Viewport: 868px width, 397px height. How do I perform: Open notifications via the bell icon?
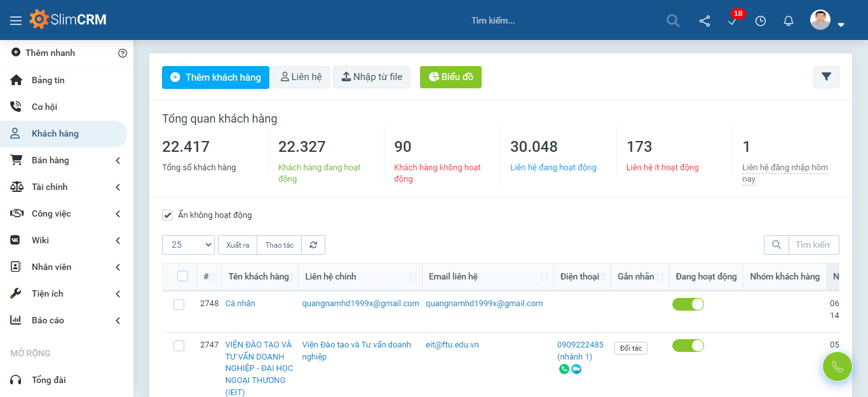(x=788, y=21)
